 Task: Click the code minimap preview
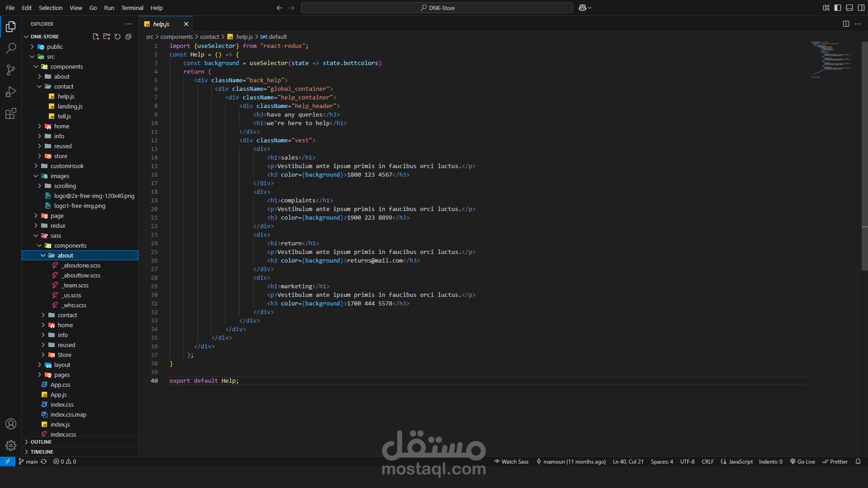coord(831,59)
